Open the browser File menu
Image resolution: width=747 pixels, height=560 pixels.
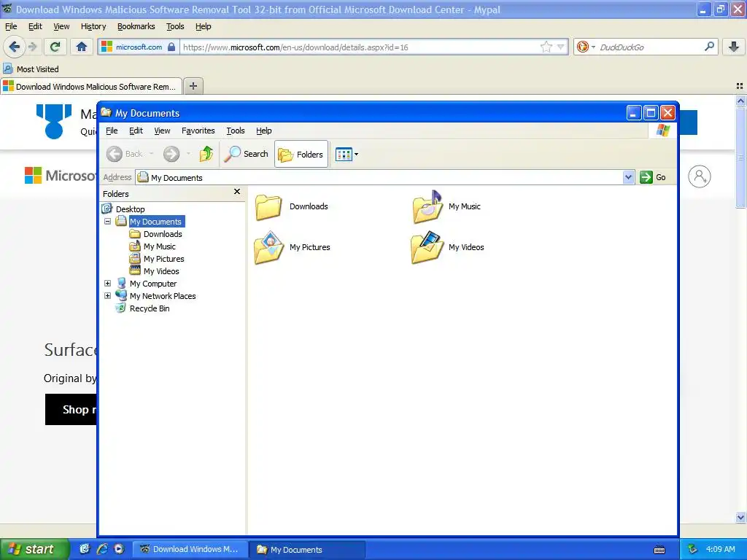coord(10,26)
